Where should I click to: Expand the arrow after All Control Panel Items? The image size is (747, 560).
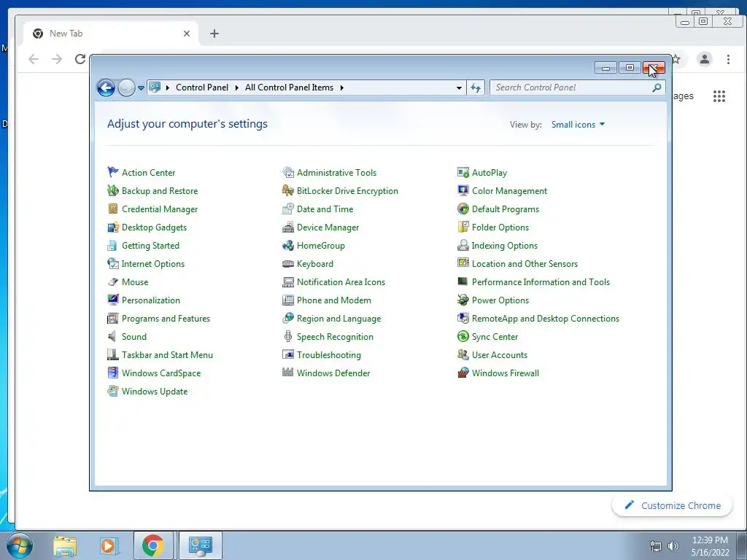tap(341, 87)
